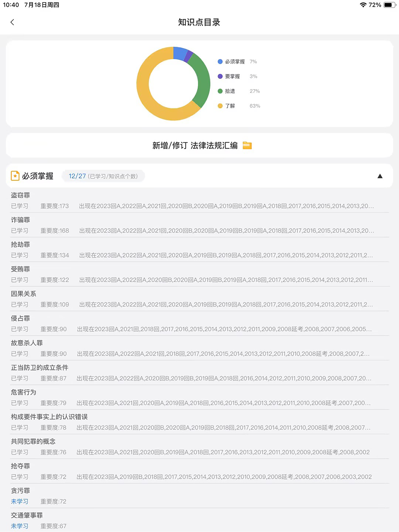Click the 12/27 progress badge
This screenshot has height=532, width=399.
(x=103, y=176)
